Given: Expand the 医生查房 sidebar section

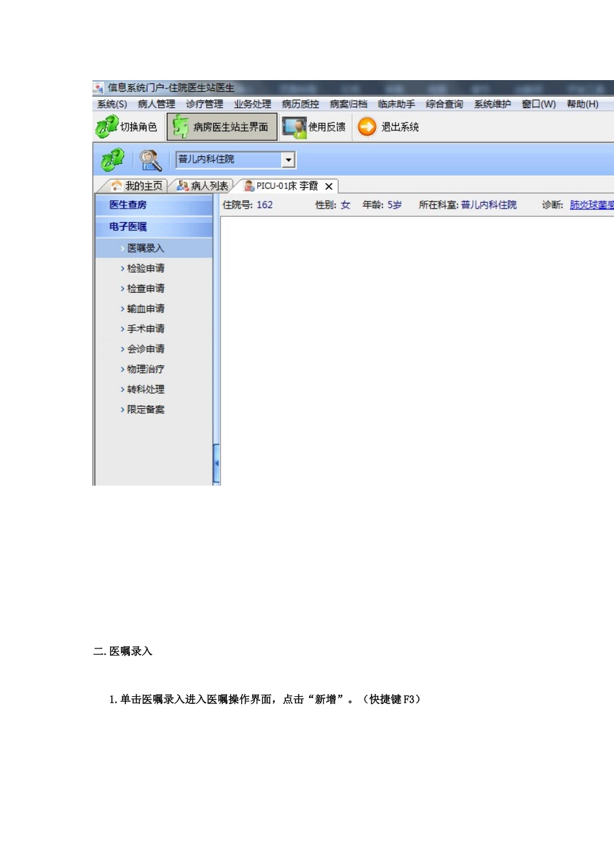Looking at the screenshot, I should tap(154, 205).
